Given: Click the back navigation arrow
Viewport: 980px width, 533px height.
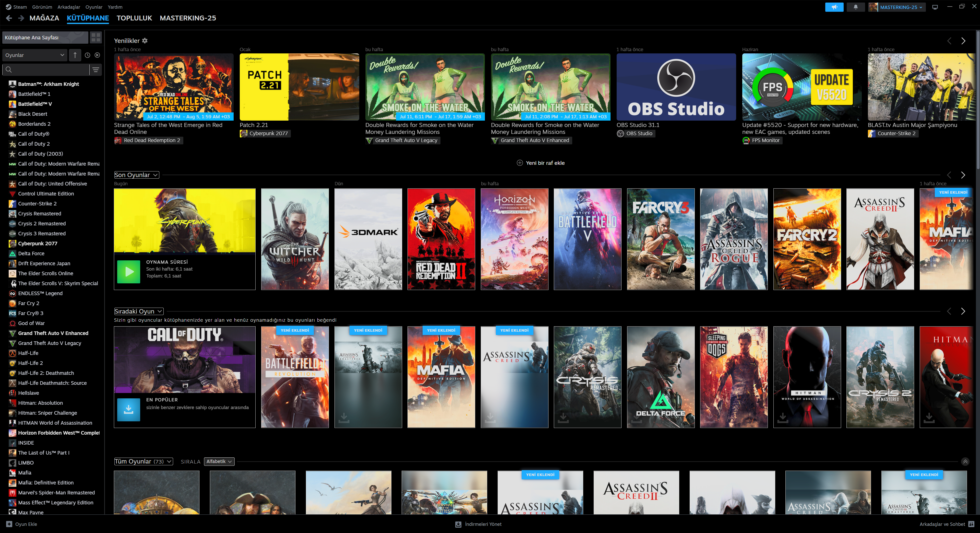Looking at the screenshot, I should pyautogui.click(x=9, y=18).
